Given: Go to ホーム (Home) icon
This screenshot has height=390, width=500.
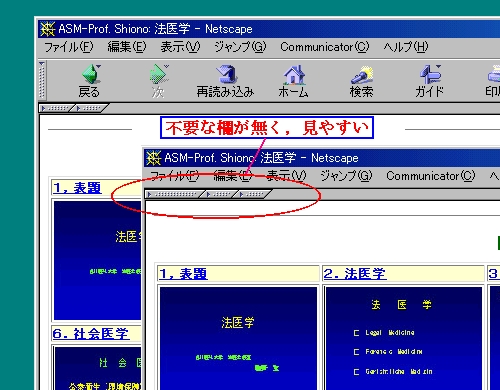Looking at the screenshot, I should pyautogui.click(x=294, y=75).
